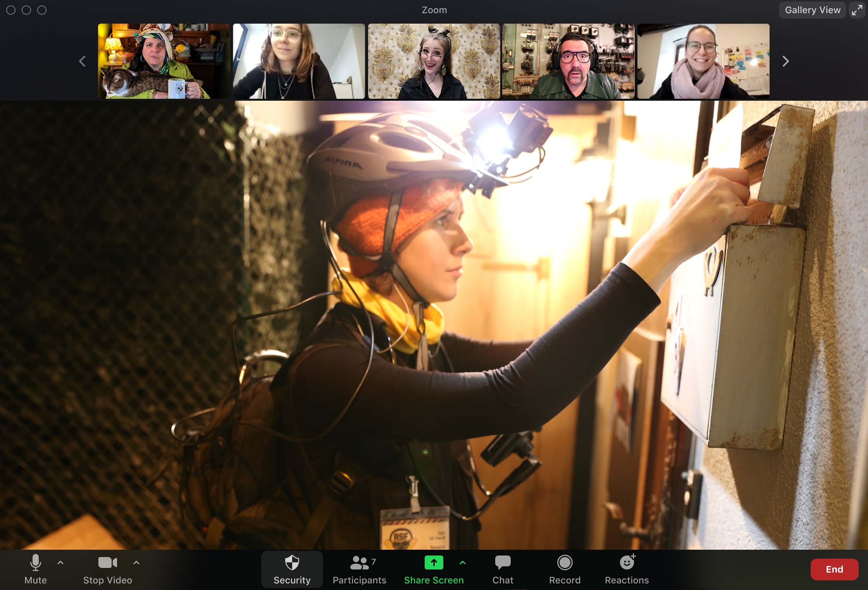868x590 pixels.
Task: Click the green Share Screen icon
Action: [434, 562]
